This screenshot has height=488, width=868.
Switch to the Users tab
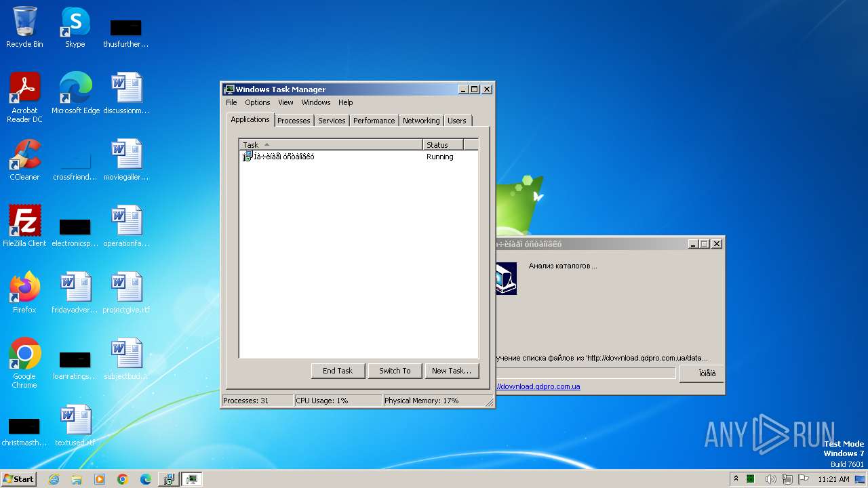(x=457, y=121)
